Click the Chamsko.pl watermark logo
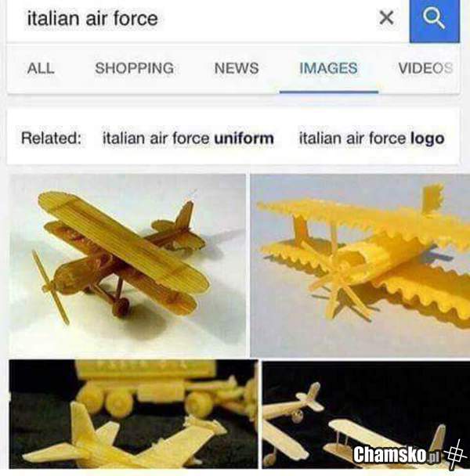 click(x=397, y=454)
